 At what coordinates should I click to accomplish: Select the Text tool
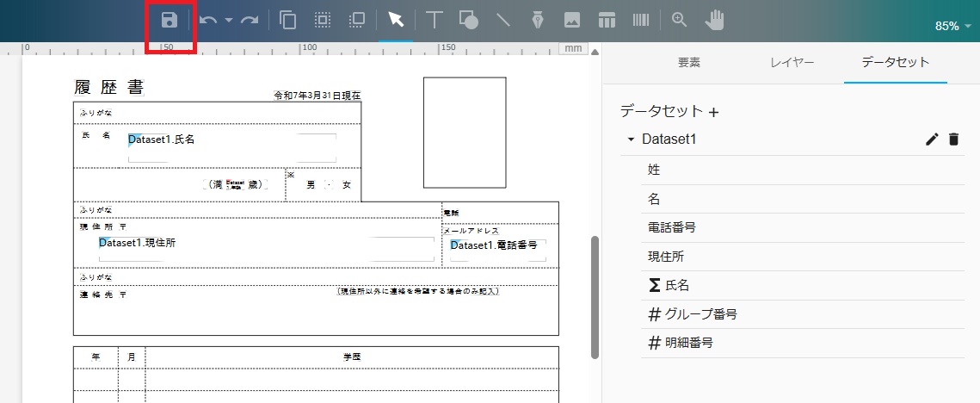pyautogui.click(x=435, y=20)
